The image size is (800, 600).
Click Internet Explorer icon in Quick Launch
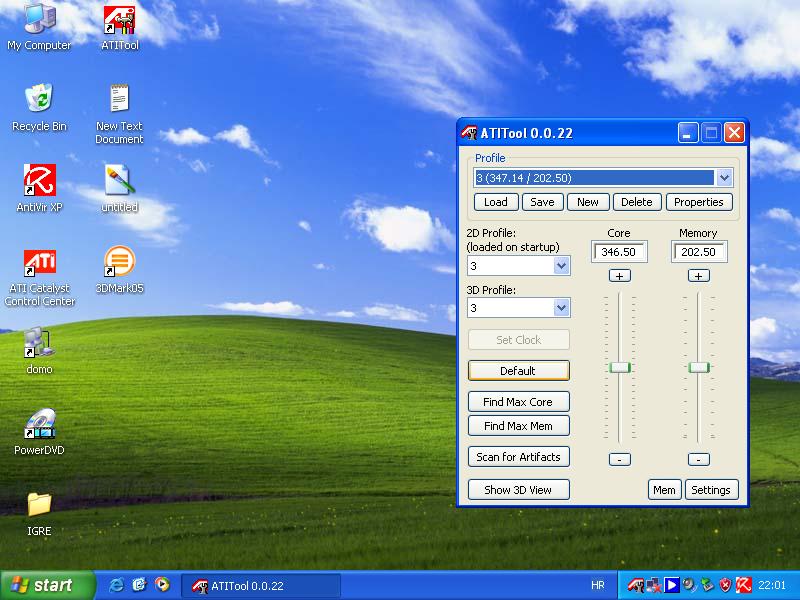click(x=116, y=585)
